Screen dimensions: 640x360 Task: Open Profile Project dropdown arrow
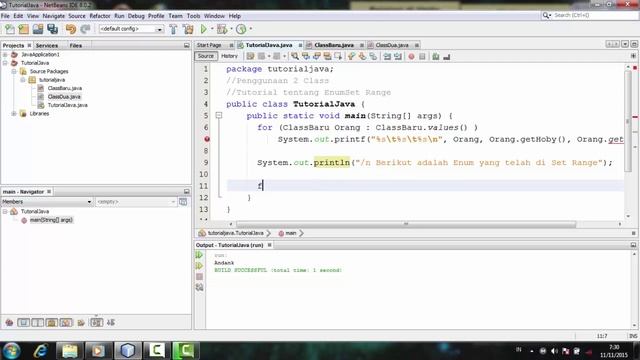(251, 29)
